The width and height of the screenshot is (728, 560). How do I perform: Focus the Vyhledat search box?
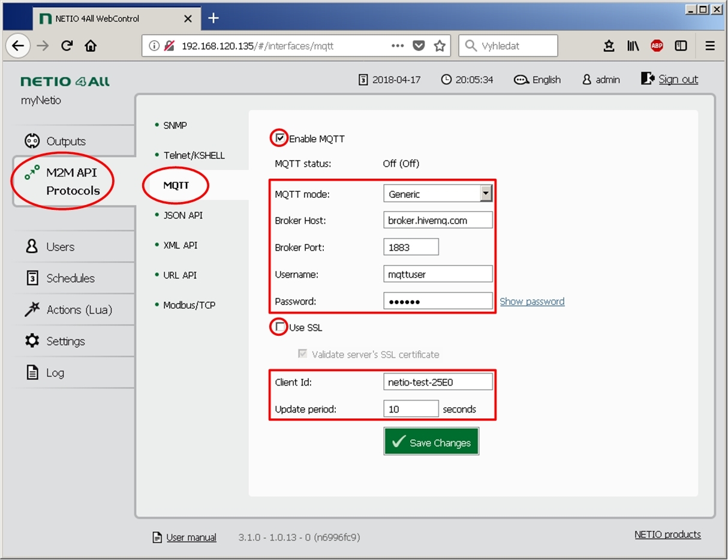[x=508, y=46]
